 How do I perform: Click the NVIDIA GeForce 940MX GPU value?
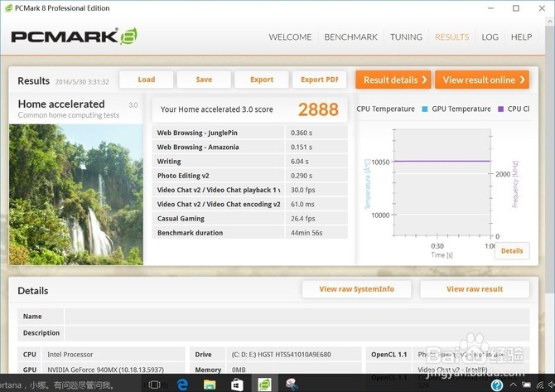pyautogui.click(x=105, y=370)
